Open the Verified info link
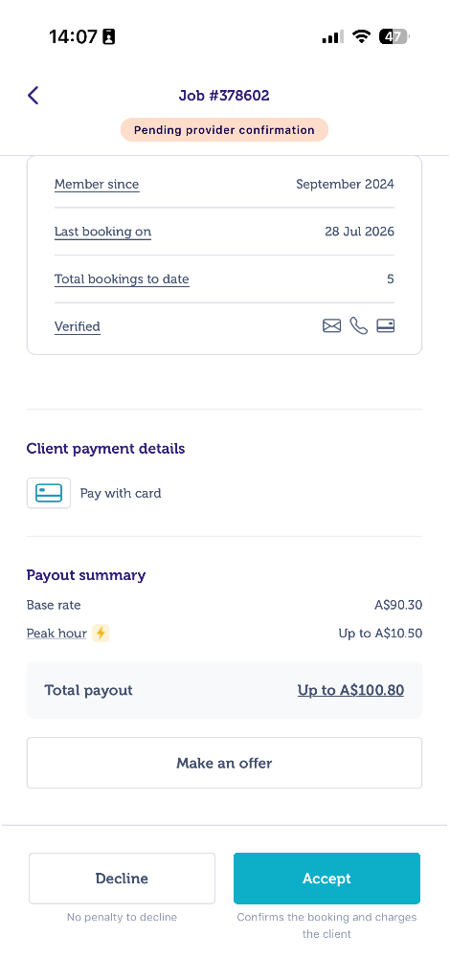The width and height of the screenshot is (450, 980). pyautogui.click(x=78, y=327)
